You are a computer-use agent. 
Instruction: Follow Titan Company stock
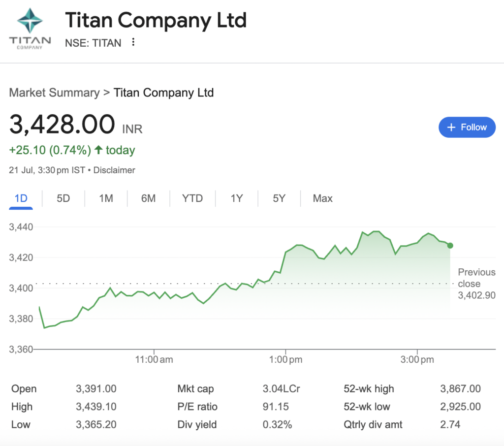coord(467,127)
